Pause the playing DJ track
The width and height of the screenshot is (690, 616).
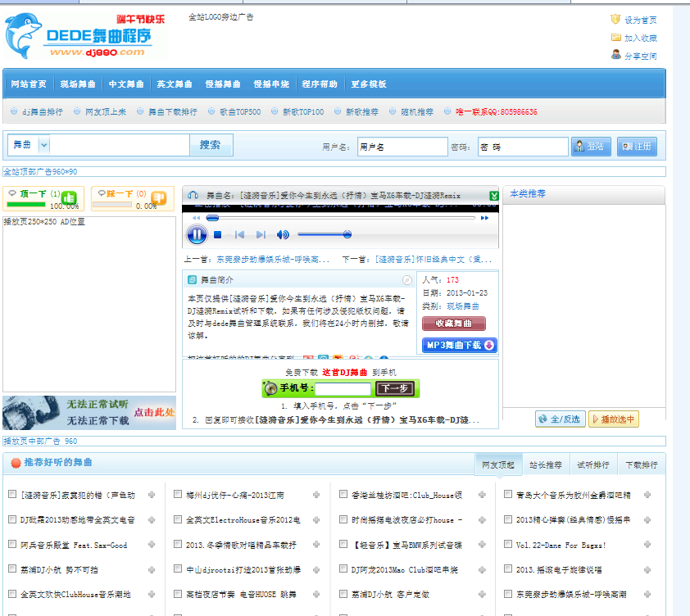(197, 235)
